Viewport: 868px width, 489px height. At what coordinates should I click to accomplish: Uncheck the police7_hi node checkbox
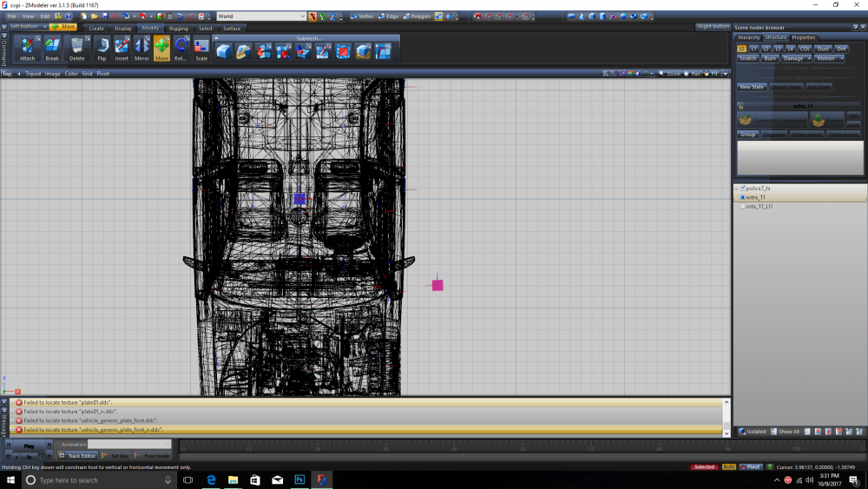coord(742,188)
